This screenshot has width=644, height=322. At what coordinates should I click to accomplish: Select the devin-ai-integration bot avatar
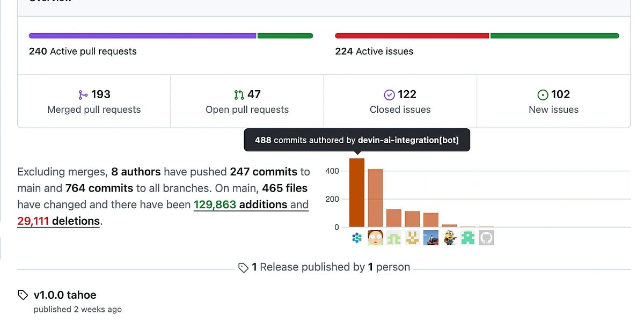tap(357, 238)
